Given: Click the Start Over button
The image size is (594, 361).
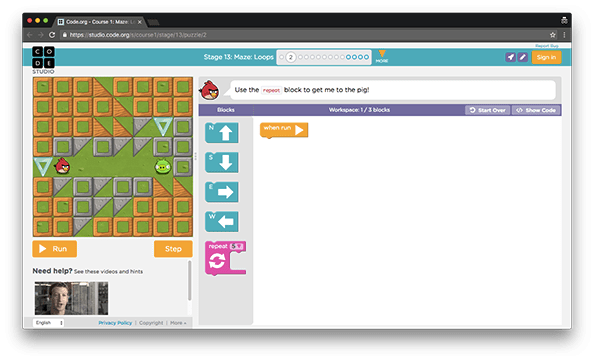Looking at the screenshot, I should (x=488, y=110).
